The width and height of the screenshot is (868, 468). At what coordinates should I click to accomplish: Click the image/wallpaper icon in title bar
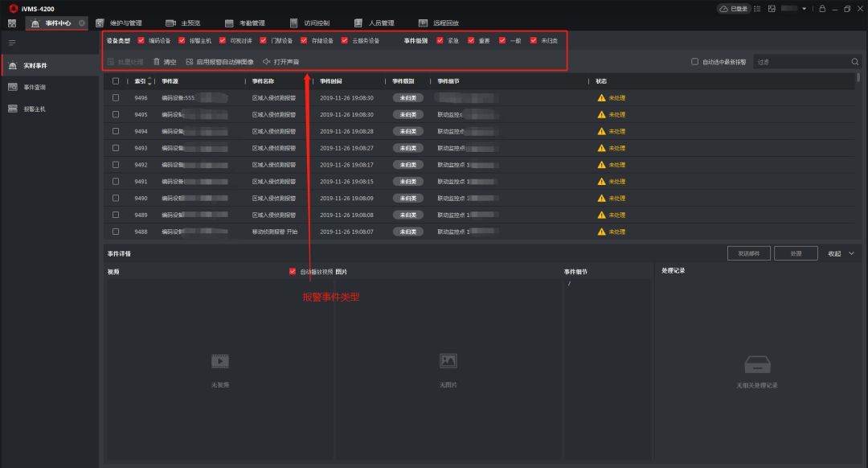[x=772, y=9]
